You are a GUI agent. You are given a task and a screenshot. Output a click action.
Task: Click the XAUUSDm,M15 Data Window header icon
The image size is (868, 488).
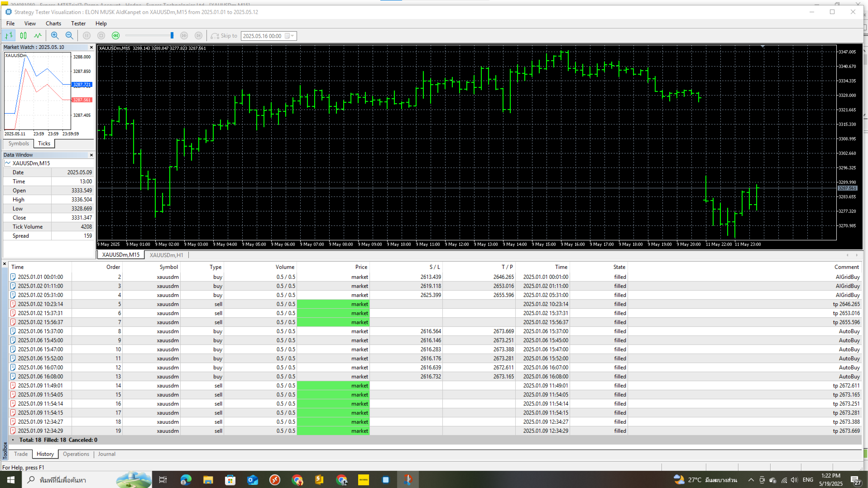[x=8, y=163]
